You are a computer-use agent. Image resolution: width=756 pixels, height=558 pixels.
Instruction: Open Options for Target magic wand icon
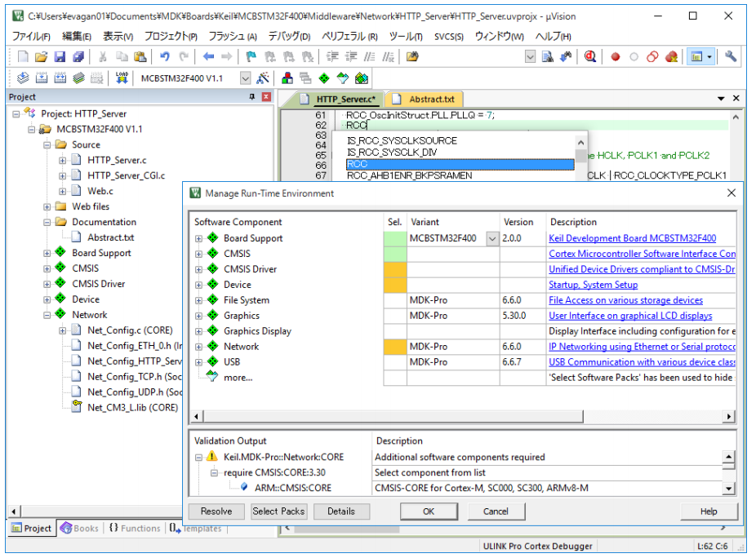pos(263,78)
